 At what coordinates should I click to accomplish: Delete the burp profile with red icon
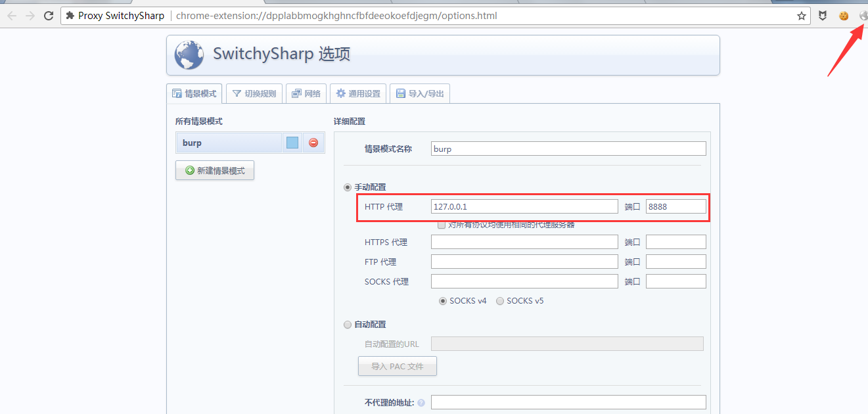pos(313,143)
